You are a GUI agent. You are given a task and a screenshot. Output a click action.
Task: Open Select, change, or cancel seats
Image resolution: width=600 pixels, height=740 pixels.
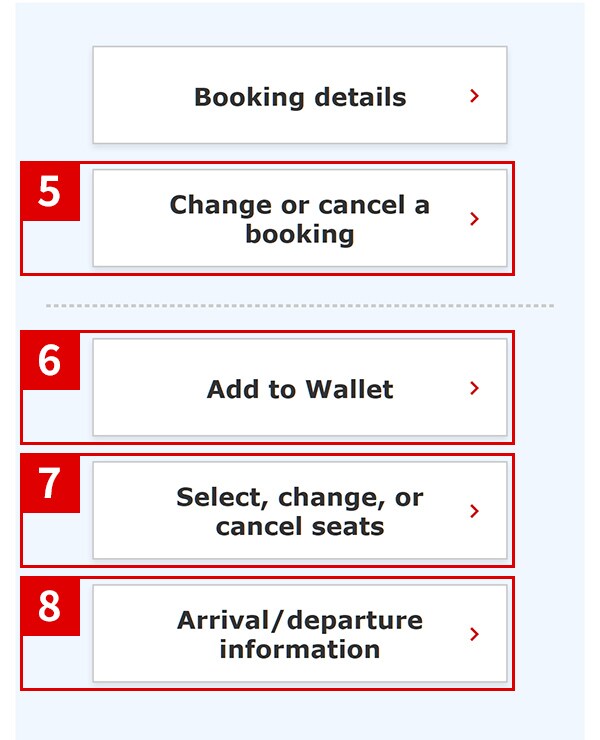tap(300, 510)
